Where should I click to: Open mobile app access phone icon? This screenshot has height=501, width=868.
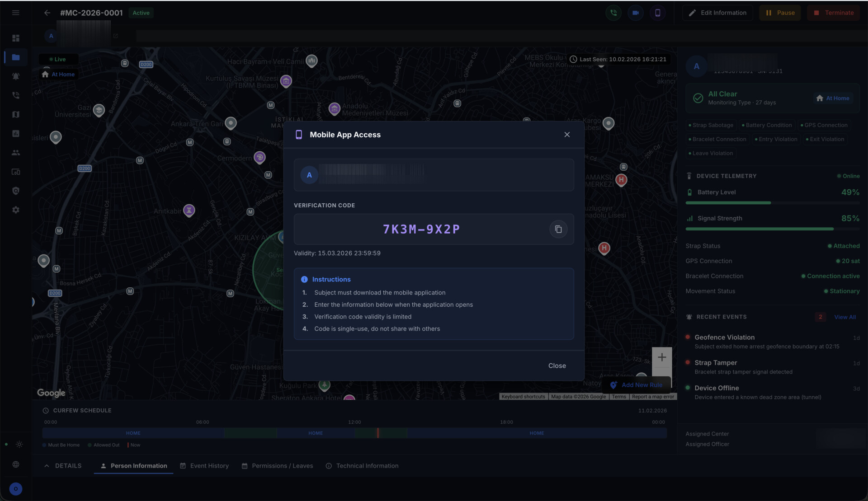(x=658, y=13)
